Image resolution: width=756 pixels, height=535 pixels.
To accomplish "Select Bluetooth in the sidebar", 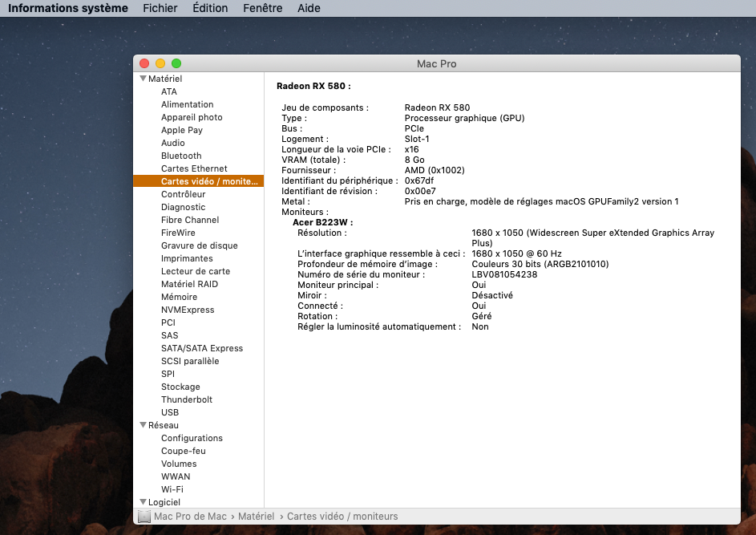I will pyautogui.click(x=181, y=156).
